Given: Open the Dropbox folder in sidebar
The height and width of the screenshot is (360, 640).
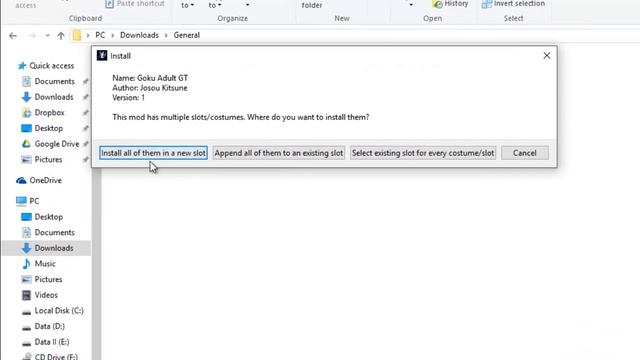Looking at the screenshot, I should 49,112.
